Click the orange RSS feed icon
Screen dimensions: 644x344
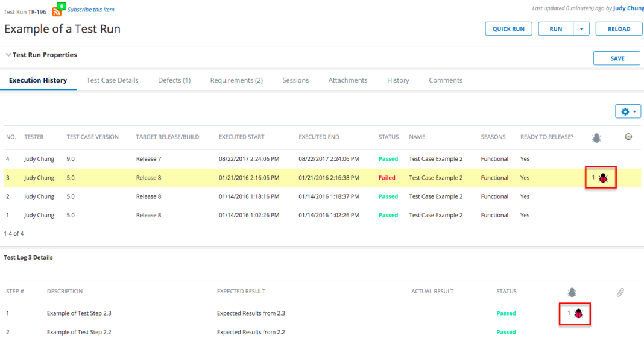(x=57, y=11)
